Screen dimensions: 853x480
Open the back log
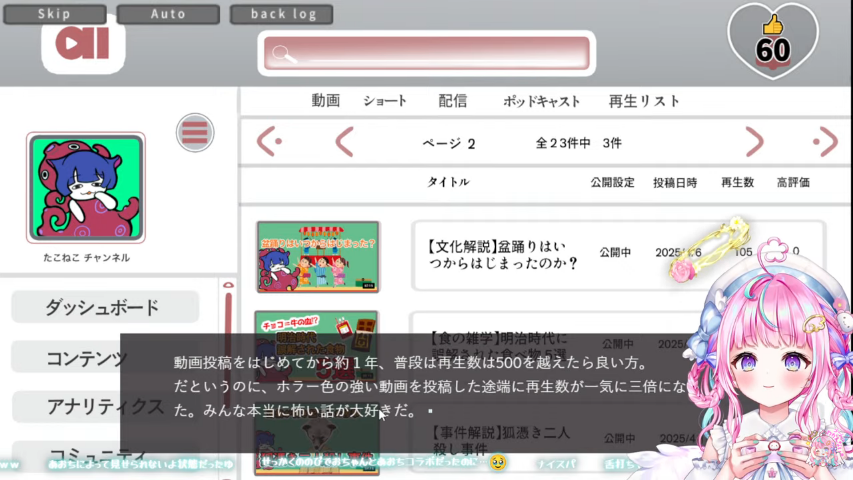[x=282, y=14]
